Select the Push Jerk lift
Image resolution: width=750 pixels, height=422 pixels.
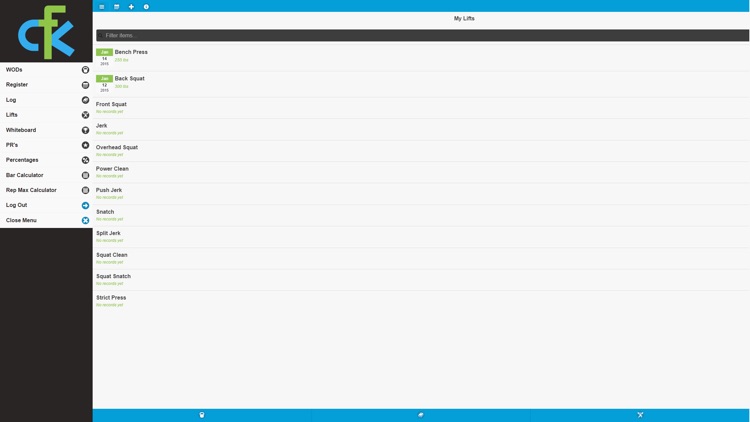point(421,194)
